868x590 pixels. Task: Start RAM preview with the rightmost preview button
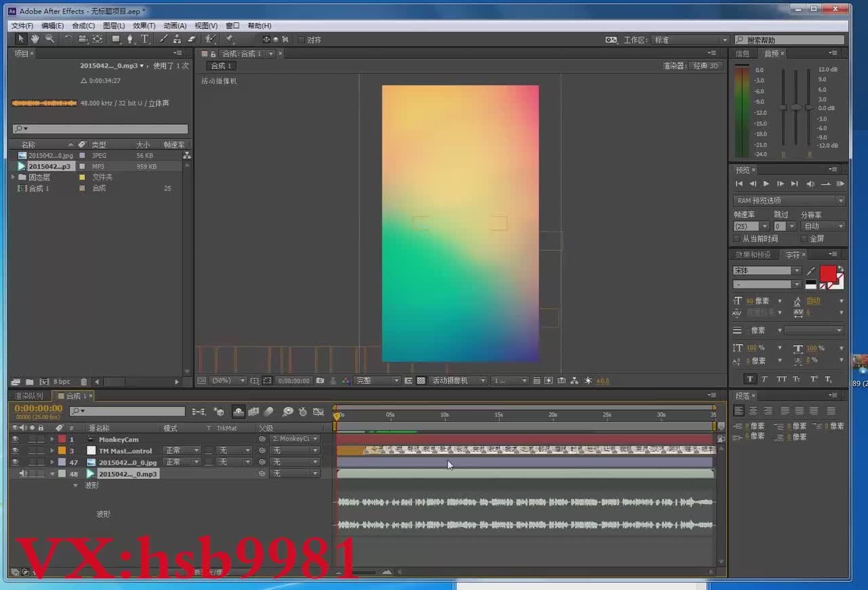tap(840, 184)
